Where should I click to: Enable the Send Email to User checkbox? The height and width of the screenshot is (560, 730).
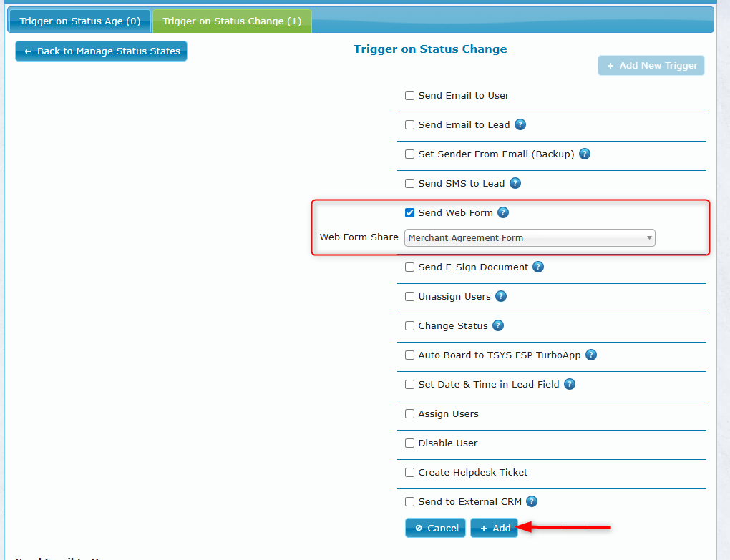point(410,95)
